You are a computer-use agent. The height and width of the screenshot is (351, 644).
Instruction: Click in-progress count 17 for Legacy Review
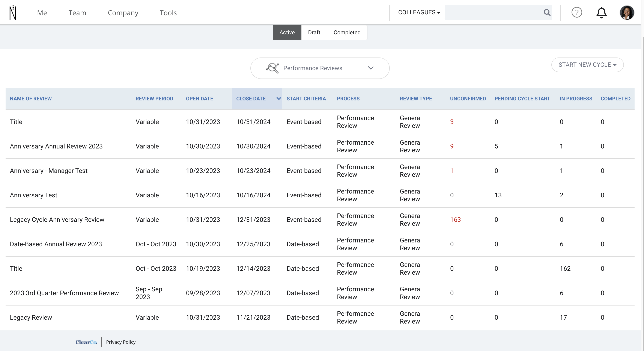coord(563,318)
